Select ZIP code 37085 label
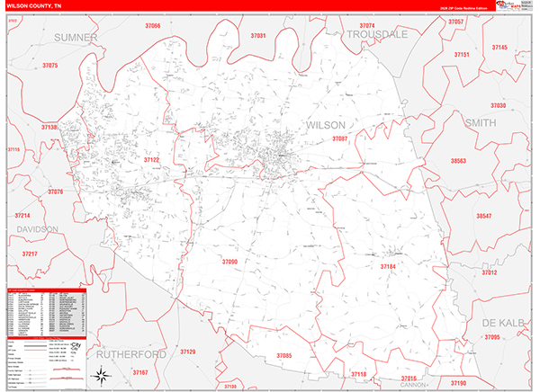This screenshot has height=392, width=540. (284, 356)
